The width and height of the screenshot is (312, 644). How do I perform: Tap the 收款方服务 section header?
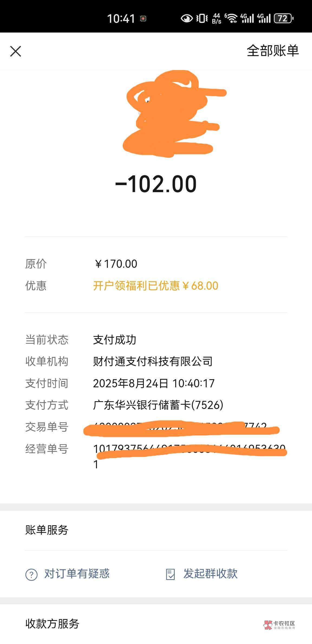tap(52, 624)
